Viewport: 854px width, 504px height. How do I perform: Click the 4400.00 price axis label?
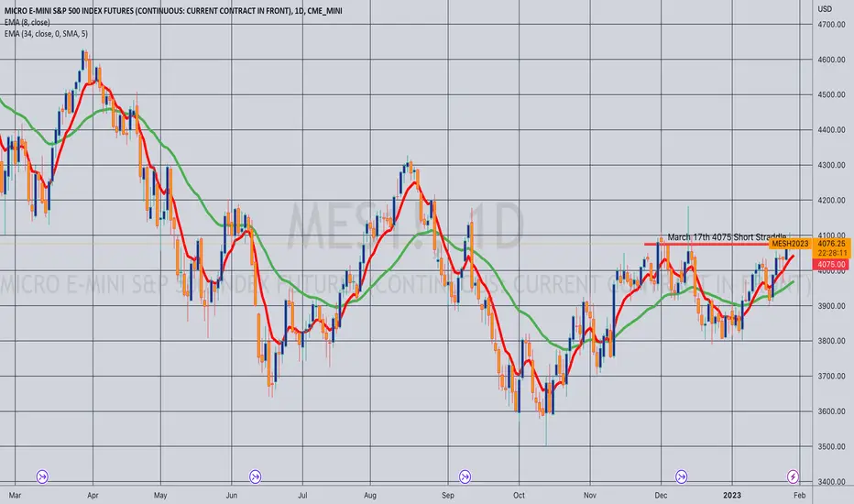831,130
